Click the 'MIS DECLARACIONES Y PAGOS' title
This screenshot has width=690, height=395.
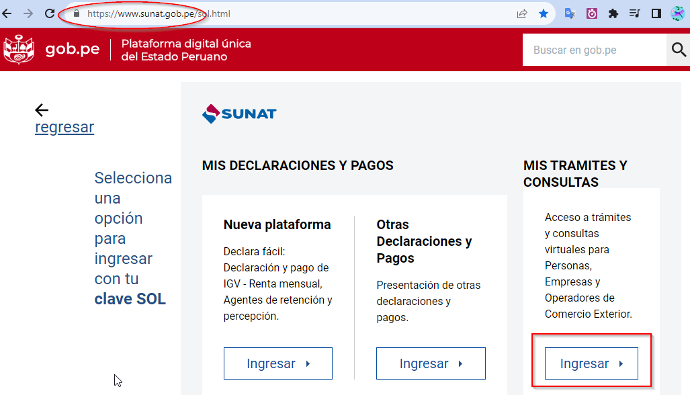point(297,165)
